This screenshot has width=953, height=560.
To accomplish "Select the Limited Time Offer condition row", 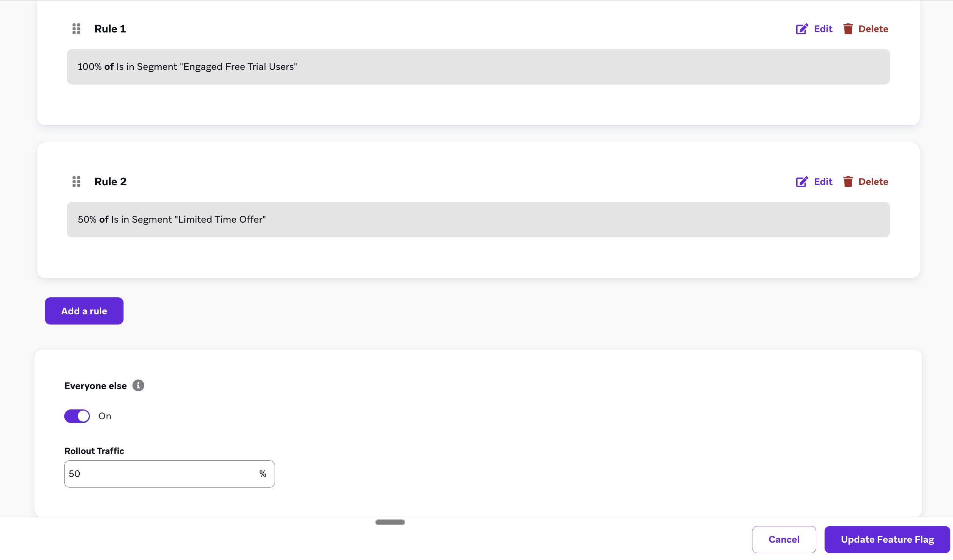I will (478, 219).
